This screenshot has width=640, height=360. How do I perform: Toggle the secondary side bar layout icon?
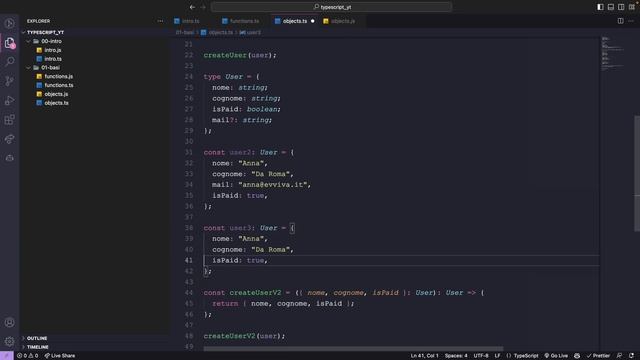tap(621, 7)
